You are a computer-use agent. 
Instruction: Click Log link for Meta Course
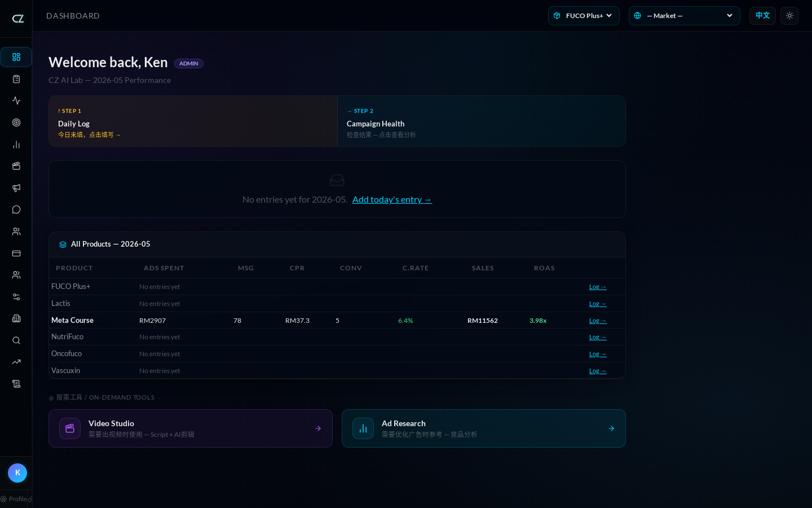click(598, 321)
